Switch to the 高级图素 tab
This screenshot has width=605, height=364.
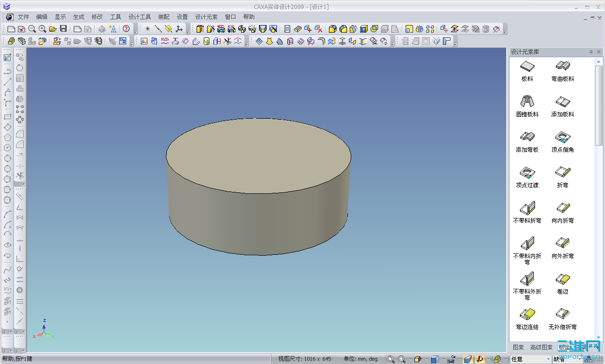[x=541, y=347]
